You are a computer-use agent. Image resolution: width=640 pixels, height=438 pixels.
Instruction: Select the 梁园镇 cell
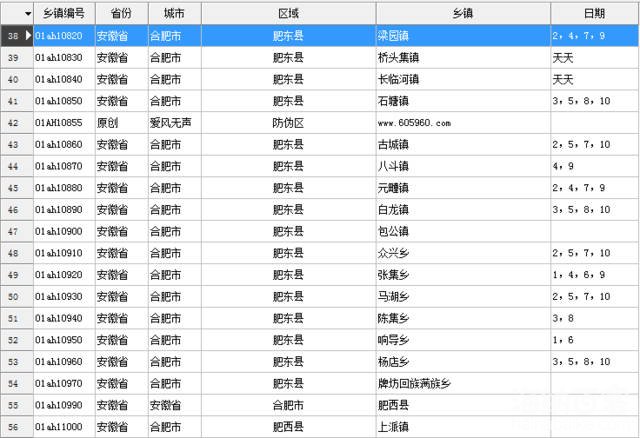(394, 36)
